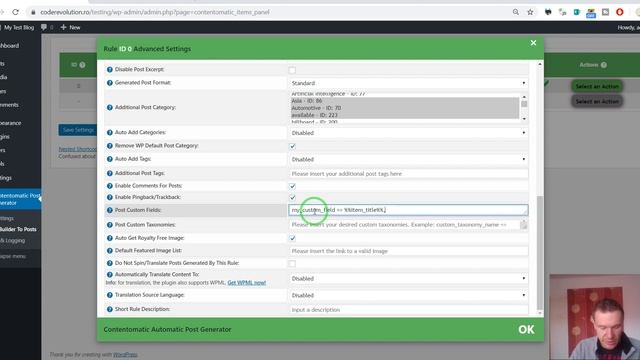Close the Advanced Settings dialog with X
The height and width of the screenshot is (360, 640).
click(x=533, y=43)
